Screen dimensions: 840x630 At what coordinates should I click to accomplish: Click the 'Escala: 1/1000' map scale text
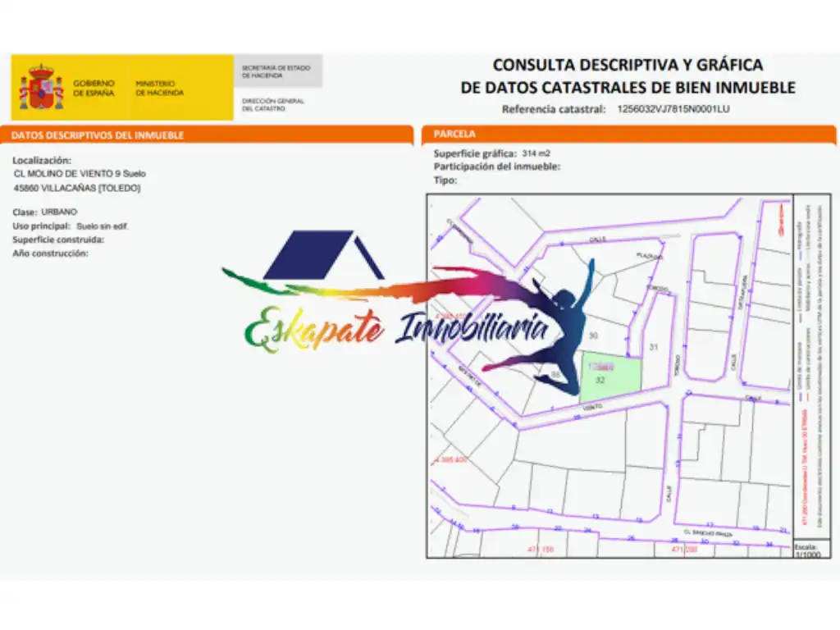[x=807, y=550]
